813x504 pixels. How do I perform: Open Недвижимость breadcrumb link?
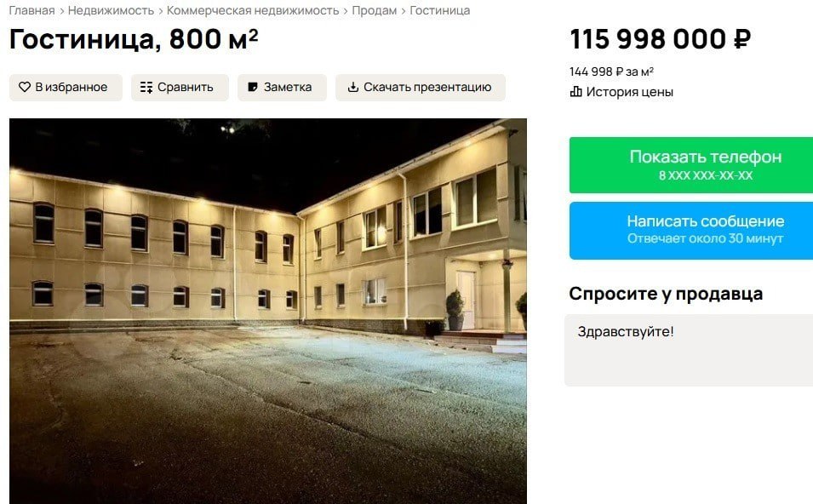[x=111, y=10]
